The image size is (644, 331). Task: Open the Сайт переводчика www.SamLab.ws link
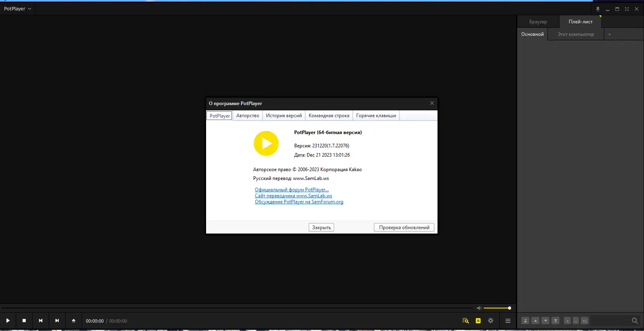[x=293, y=196]
